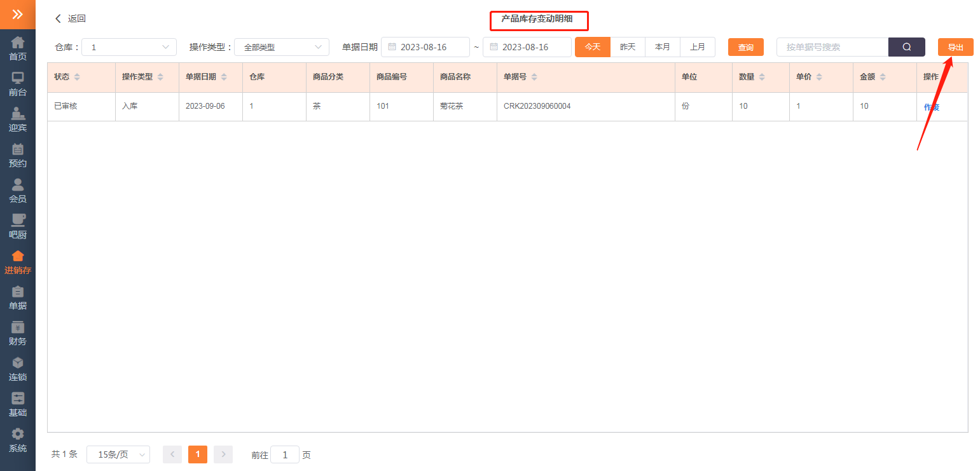Focus the 前往 page number input
The width and height of the screenshot is (980, 471).
[285, 454]
